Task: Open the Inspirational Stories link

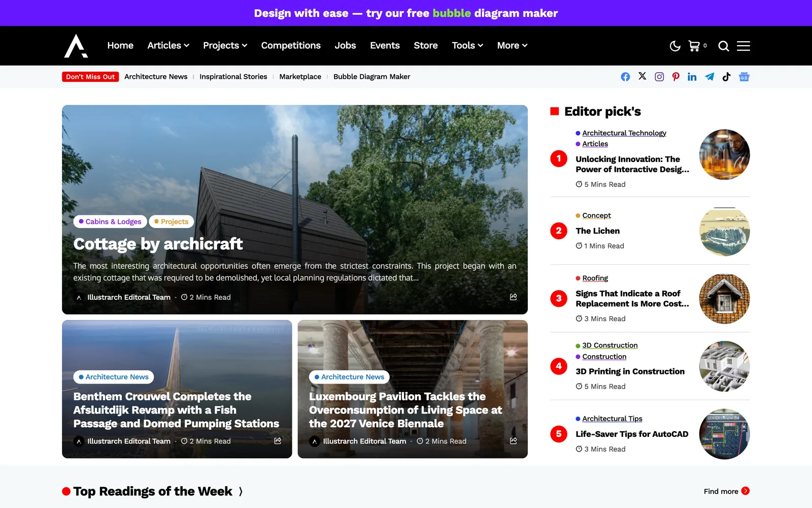Action: tap(233, 77)
